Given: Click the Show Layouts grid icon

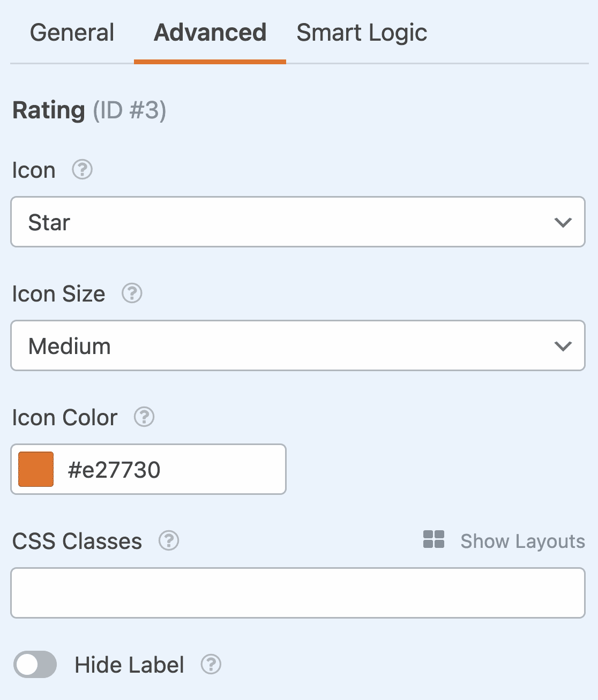Looking at the screenshot, I should click(x=433, y=540).
